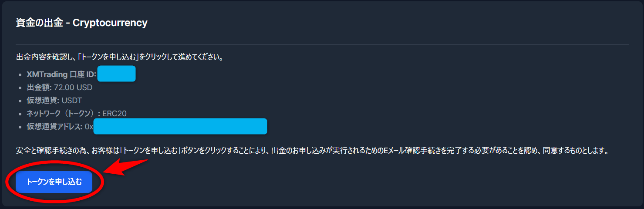Click the 仮想通貨 label
This screenshot has height=209, width=644.
pos(42,101)
